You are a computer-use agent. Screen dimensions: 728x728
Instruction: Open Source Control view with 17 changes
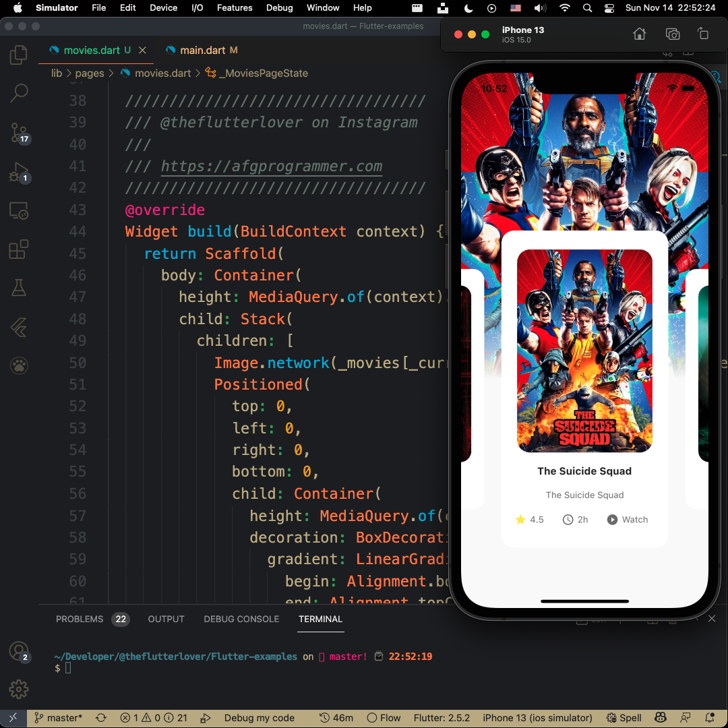[x=20, y=133]
